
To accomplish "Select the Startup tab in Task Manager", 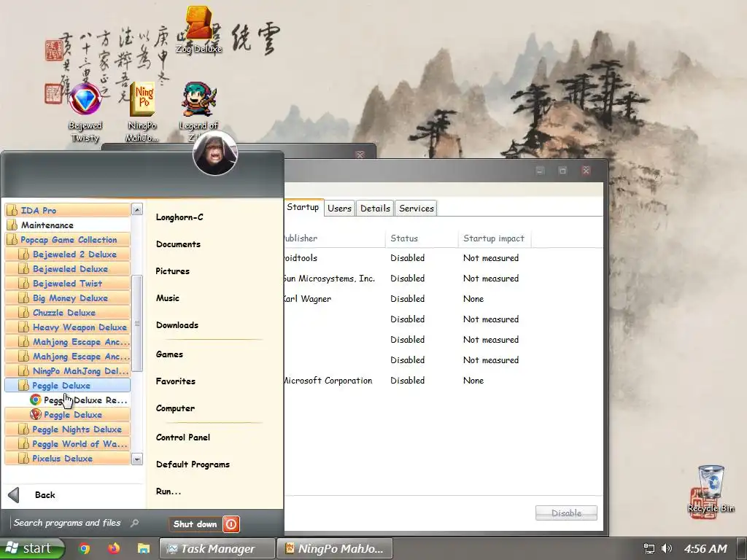I will click(x=303, y=207).
